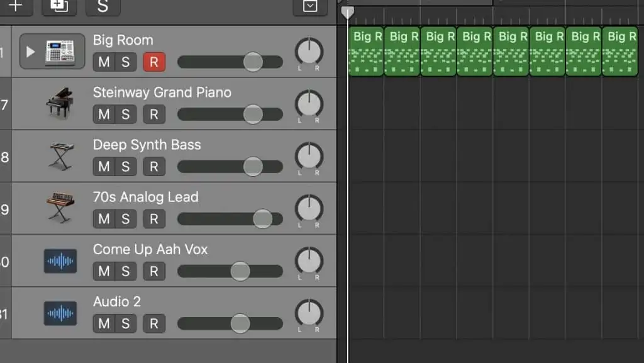
Task: Select the 'Steinway Grand Piano' track name
Action: click(x=162, y=92)
